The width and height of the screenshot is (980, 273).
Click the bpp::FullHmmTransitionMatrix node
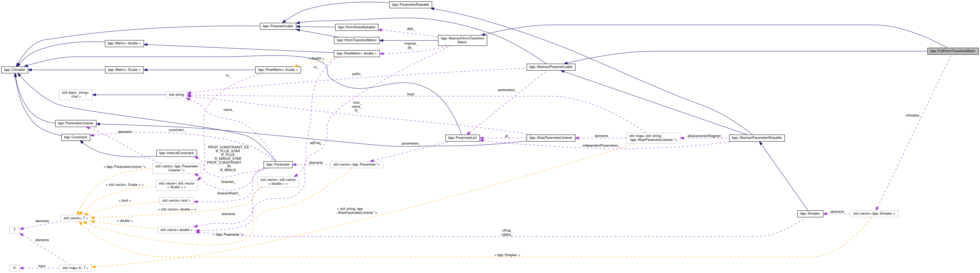pyautogui.click(x=952, y=51)
